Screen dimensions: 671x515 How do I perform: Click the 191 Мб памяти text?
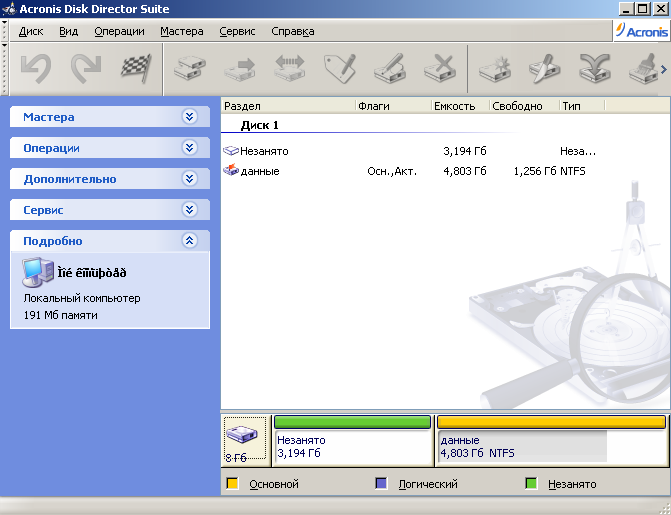click(x=60, y=315)
